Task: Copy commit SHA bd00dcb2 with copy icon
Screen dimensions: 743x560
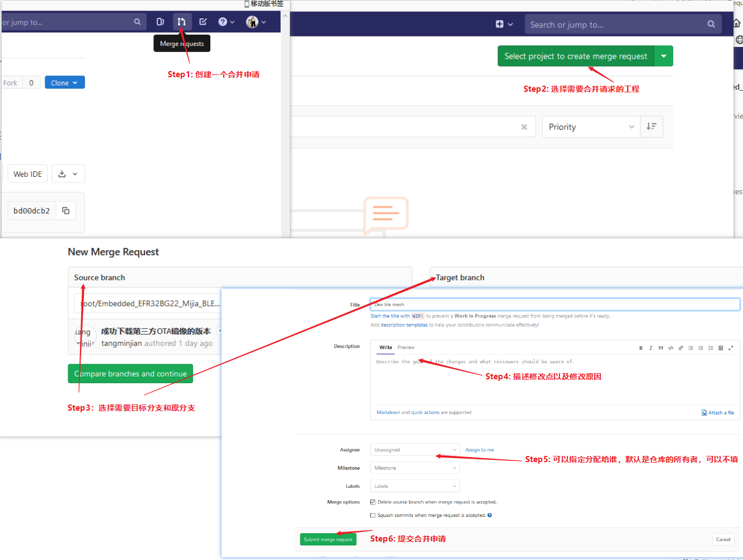Action: click(x=65, y=210)
